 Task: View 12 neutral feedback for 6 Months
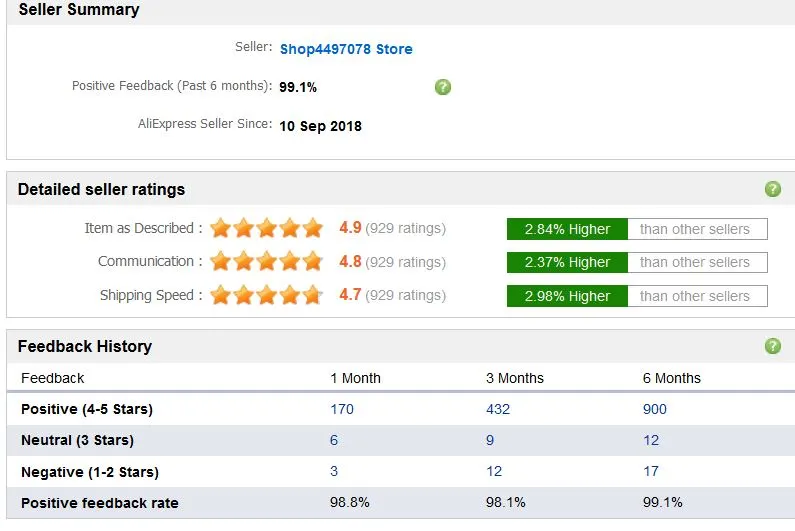tap(651, 440)
